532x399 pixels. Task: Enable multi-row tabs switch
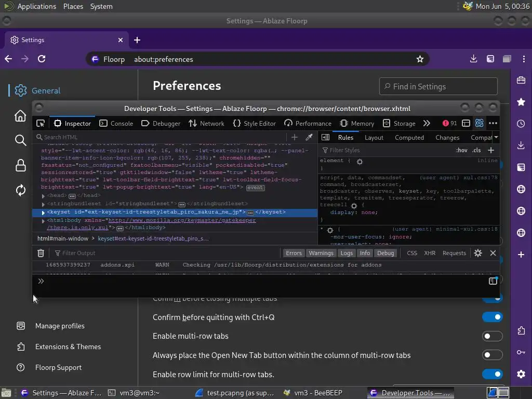(x=493, y=336)
